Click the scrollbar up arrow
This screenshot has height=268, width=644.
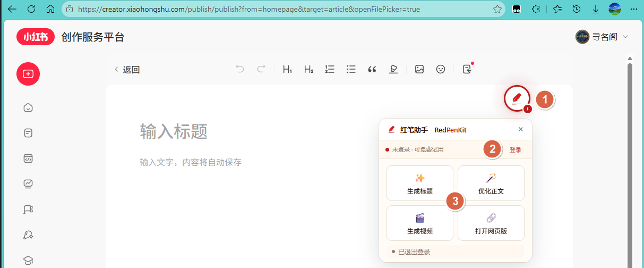click(630, 58)
